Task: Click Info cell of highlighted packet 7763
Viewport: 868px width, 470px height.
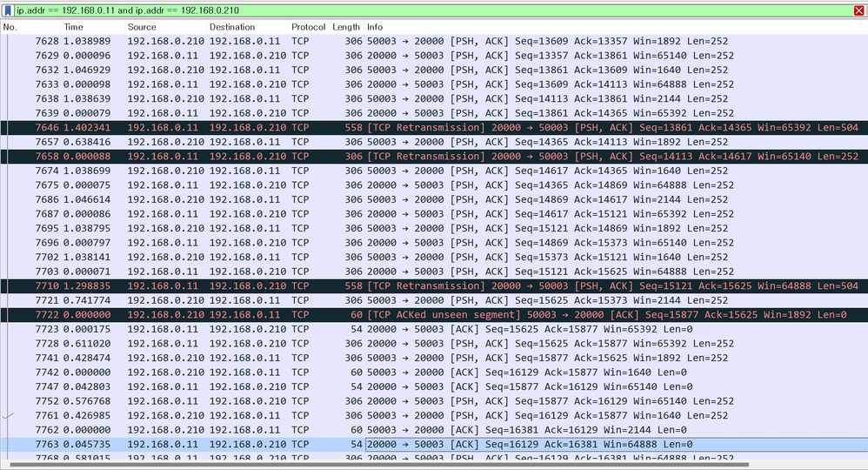Action: click(x=617, y=445)
